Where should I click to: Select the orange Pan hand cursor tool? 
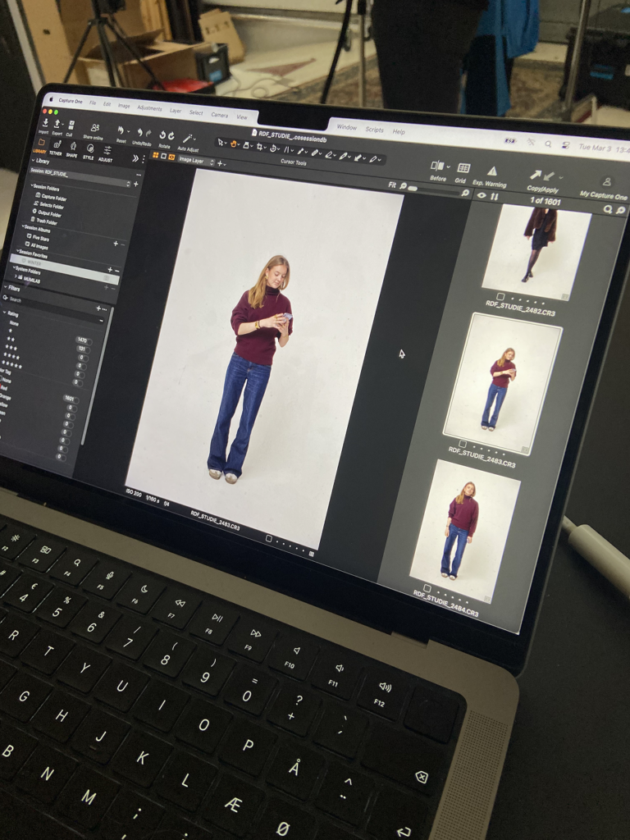234,144
